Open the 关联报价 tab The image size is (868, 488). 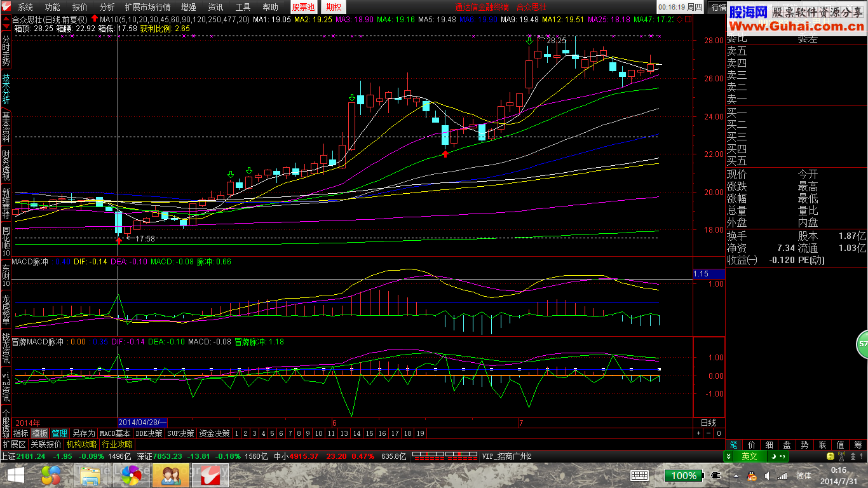click(46, 445)
